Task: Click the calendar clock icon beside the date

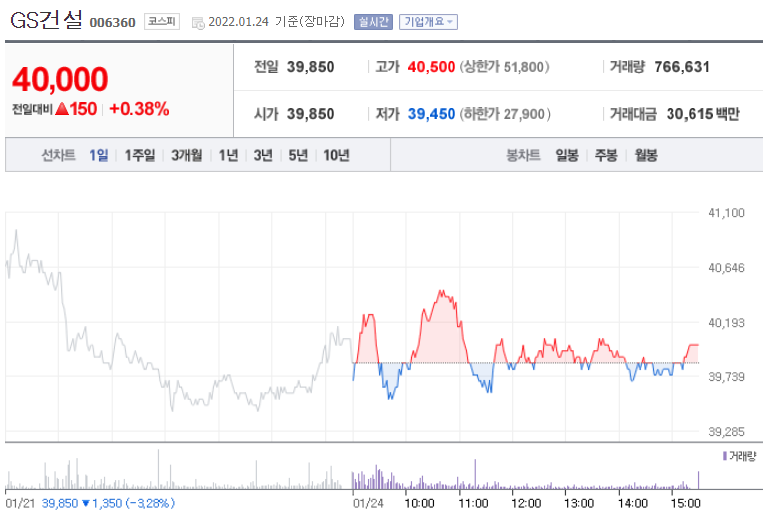Action: click(x=198, y=23)
